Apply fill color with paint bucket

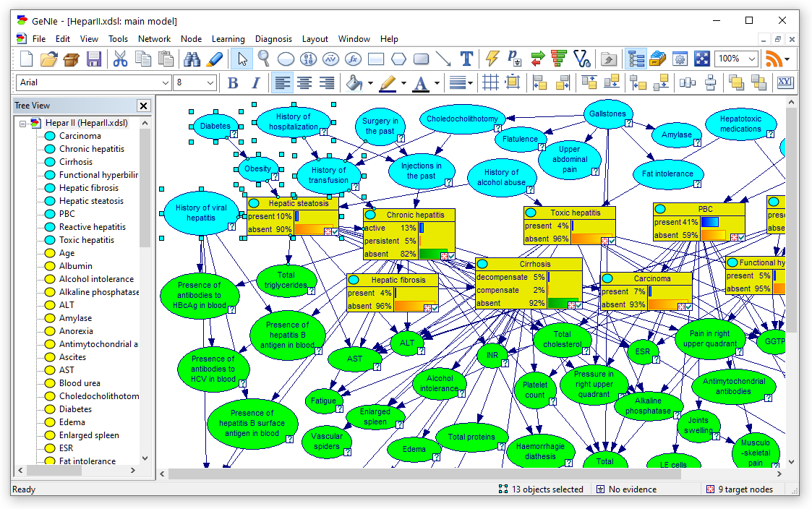point(354,83)
